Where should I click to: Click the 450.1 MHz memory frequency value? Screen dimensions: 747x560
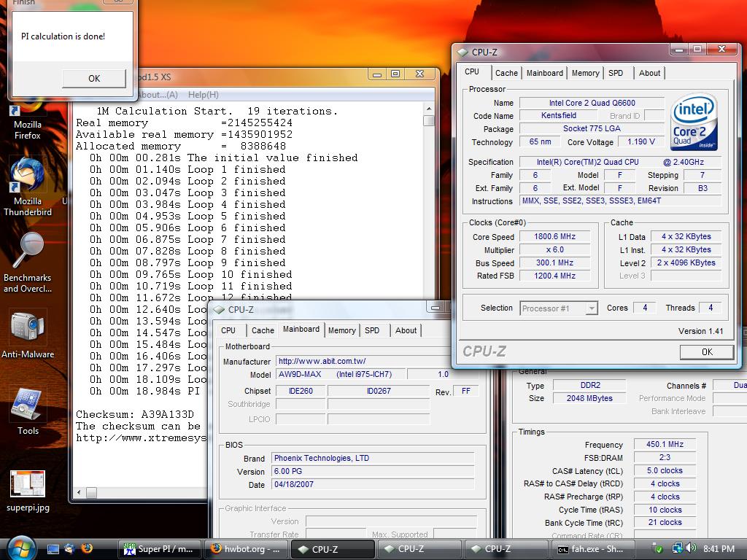tap(665, 444)
